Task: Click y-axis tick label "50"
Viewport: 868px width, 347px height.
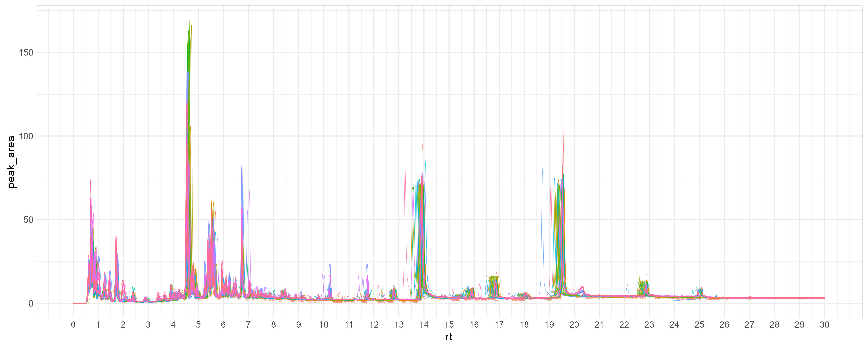Action: click(x=28, y=220)
